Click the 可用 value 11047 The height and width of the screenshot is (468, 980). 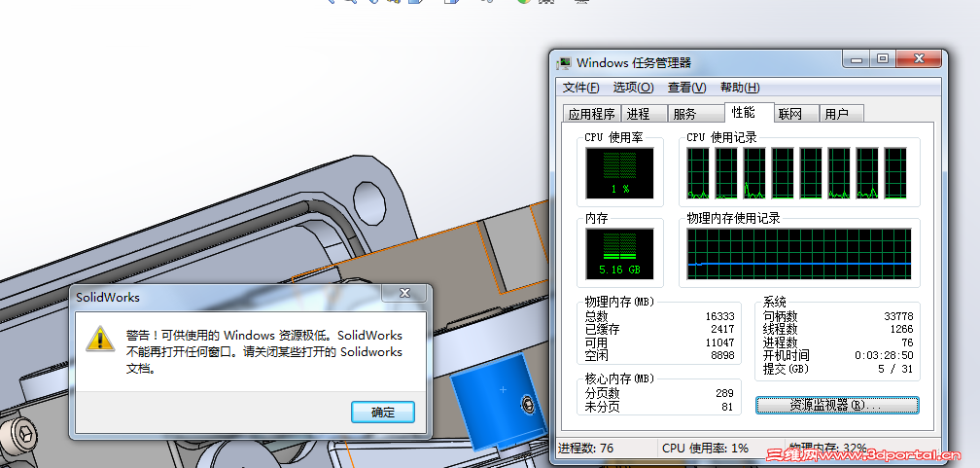click(719, 342)
